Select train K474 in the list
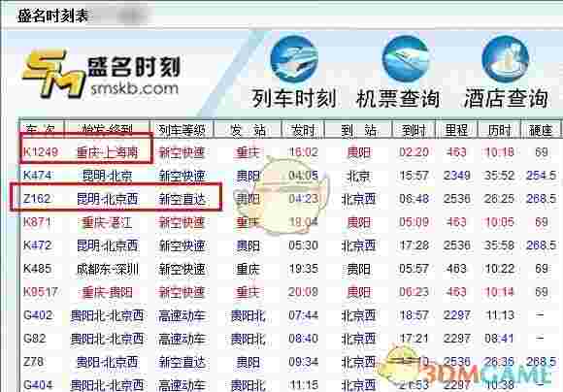Image resolution: width=563 pixels, height=392 pixels. pyautogui.click(x=37, y=176)
